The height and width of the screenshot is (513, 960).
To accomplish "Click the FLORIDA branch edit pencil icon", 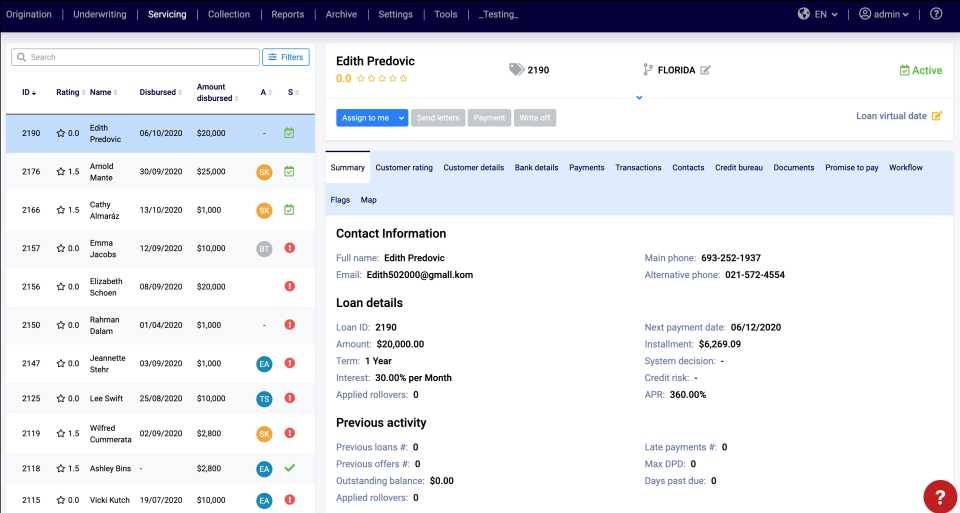I will pyautogui.click(x=705, y=70).
